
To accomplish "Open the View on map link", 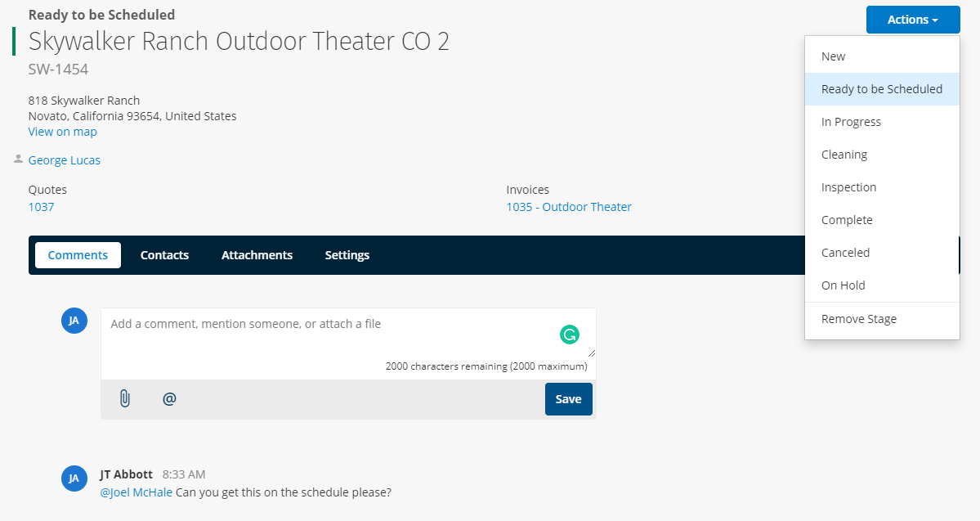I will pos(62,132).
